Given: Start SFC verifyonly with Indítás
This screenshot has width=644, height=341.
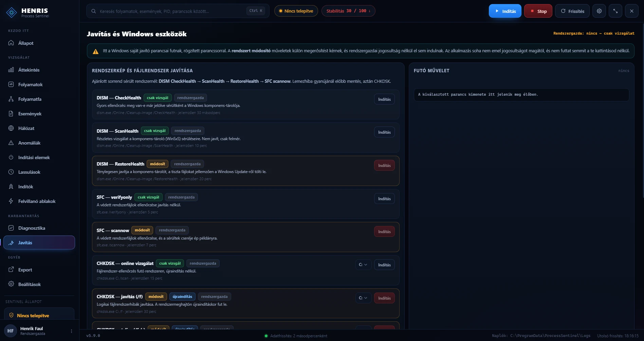Looking at the screenshot, I should click(x=384, y=198).
